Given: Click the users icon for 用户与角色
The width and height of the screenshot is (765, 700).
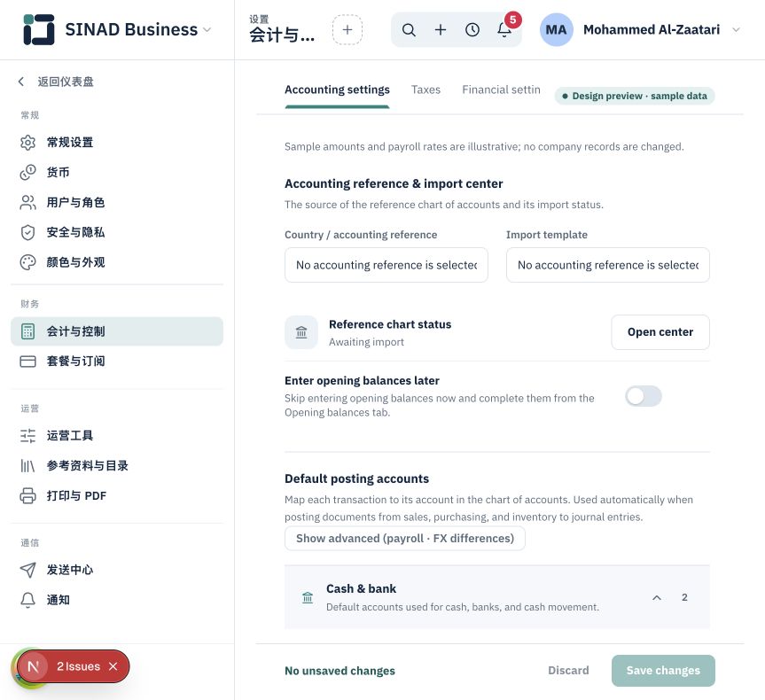Looking at the screenshot, I should coord(27,202).
